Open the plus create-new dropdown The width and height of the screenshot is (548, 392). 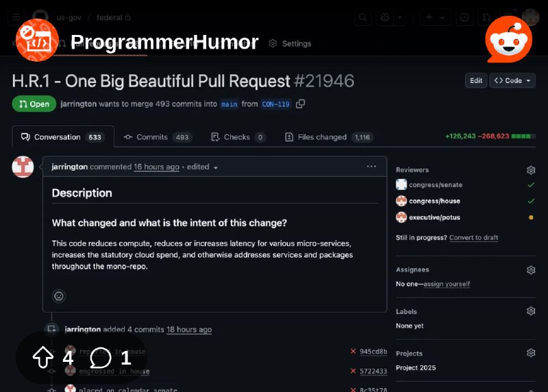point(435,17)
